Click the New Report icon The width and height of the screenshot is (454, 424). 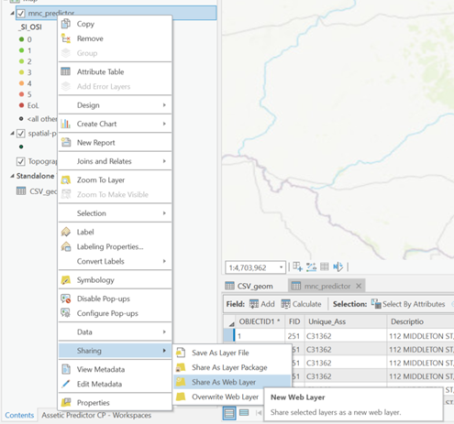tap(66, 142)
